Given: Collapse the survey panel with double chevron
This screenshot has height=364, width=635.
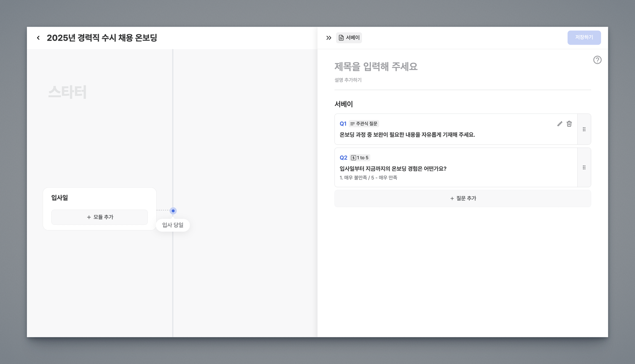Looking at the screenshot, I should [x=329, y=38].
